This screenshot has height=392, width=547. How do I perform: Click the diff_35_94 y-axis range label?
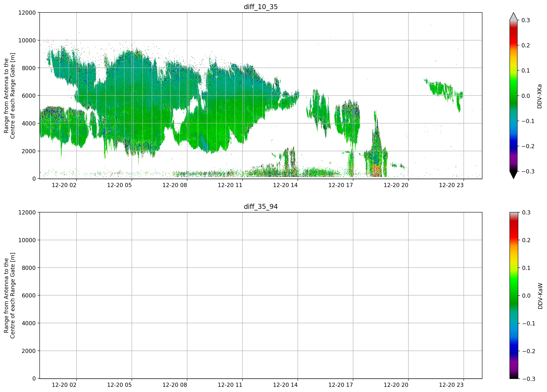click(x=9, y=295)
